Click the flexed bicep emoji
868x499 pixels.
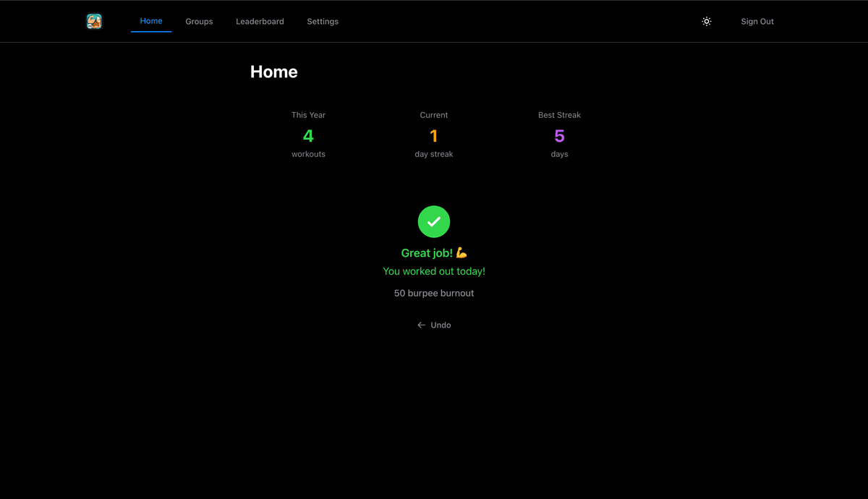pos(461,253)
